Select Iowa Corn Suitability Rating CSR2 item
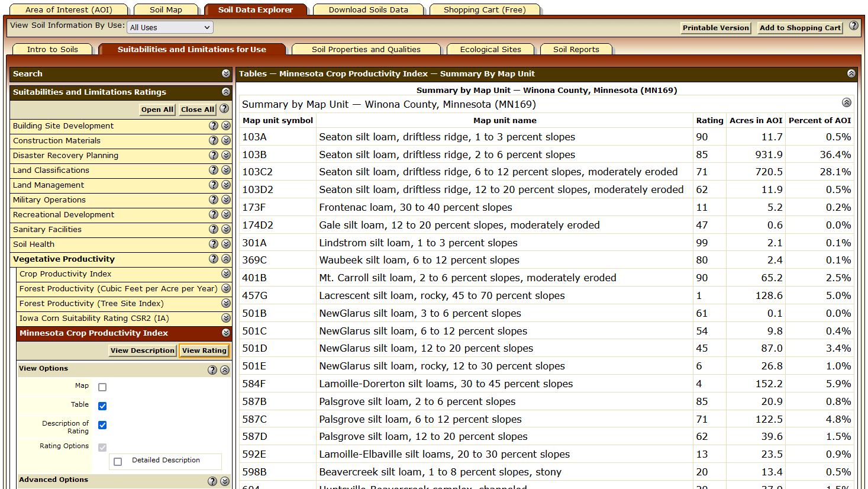Viewport: 868px width, 489px height. [x=94, y=318]
